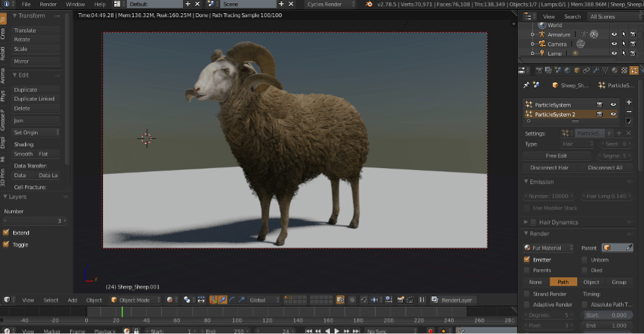Open the World properties tab (globe icon)
Screen dimensions: 644x334
tap(567, 70)
